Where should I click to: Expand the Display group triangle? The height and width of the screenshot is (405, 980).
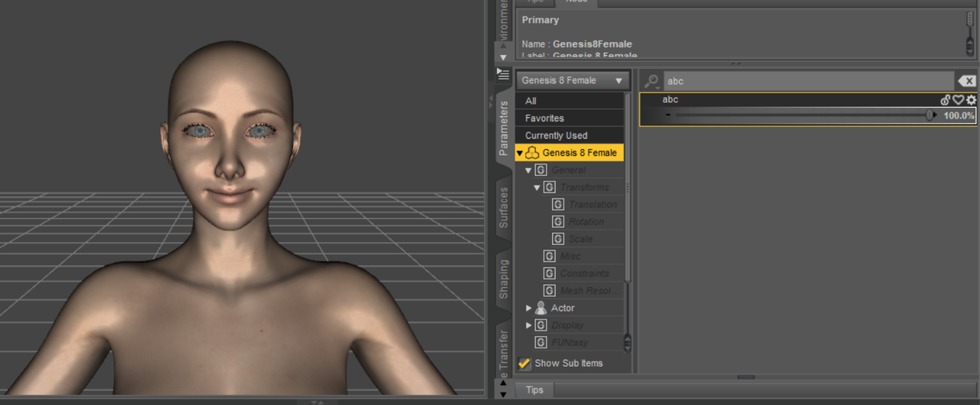tap(528, 325)
